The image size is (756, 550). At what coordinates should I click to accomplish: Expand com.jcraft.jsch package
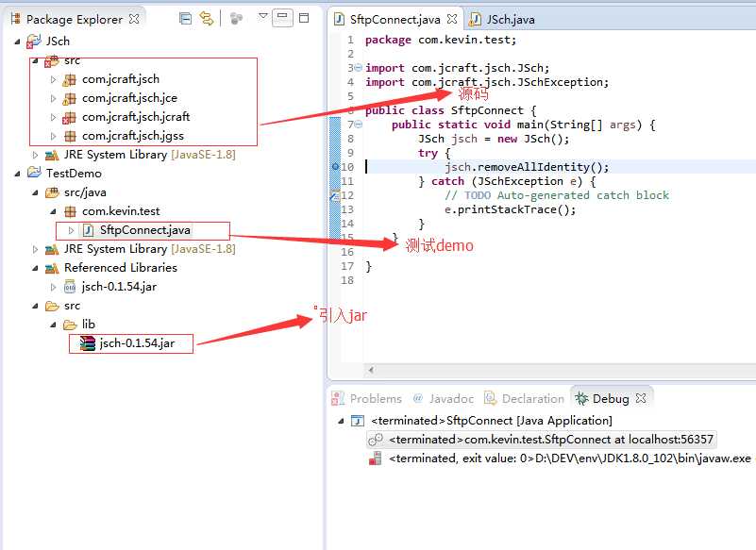point(53,79)
